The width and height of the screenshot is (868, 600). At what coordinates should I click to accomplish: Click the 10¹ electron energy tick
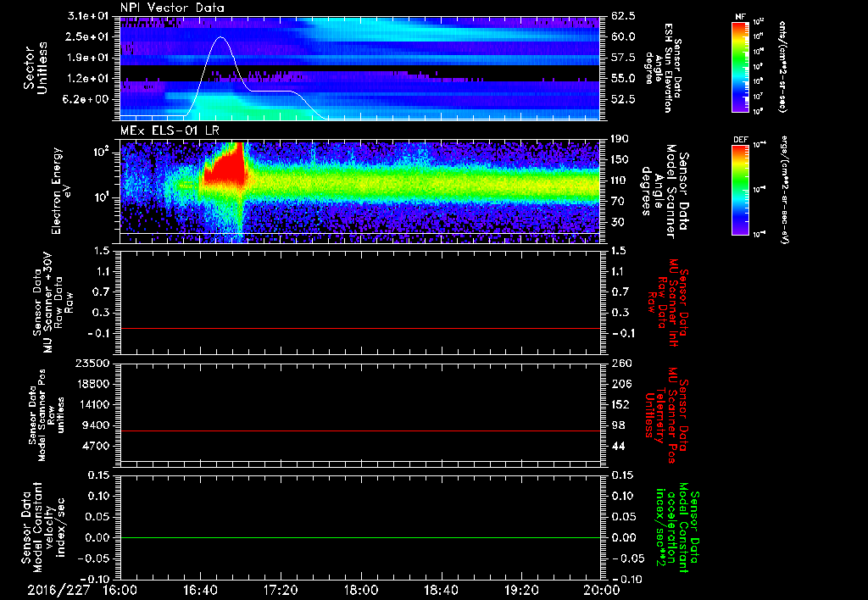100,197
